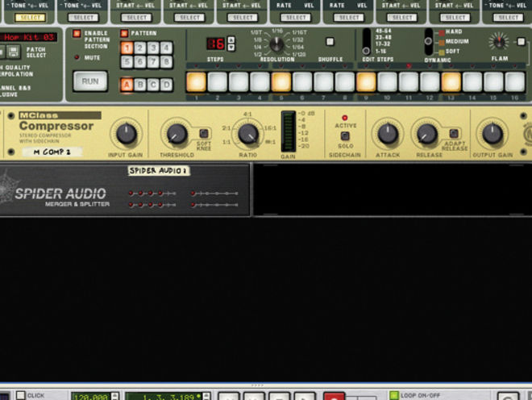Start the Redrum pattern with RUN

[90, 81]
